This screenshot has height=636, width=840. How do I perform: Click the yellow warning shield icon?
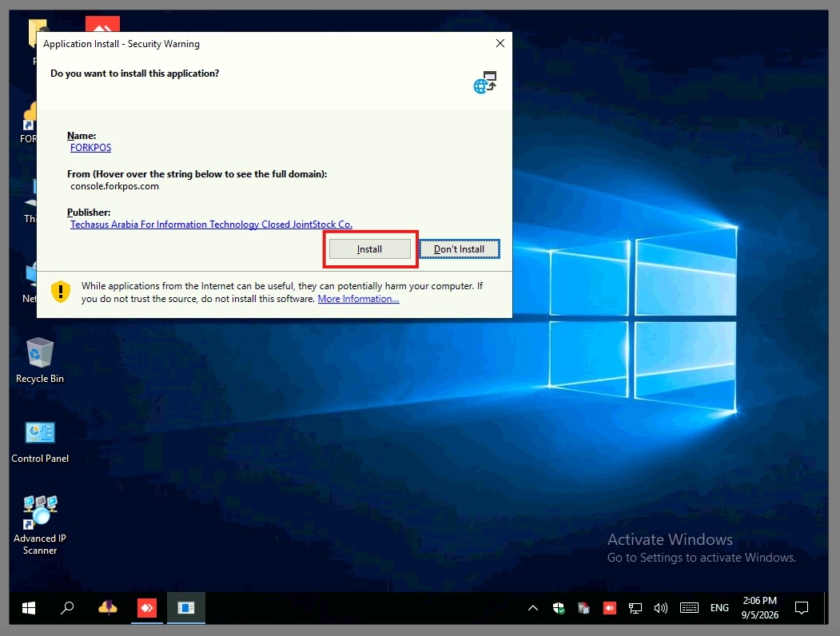coord(61,292)
